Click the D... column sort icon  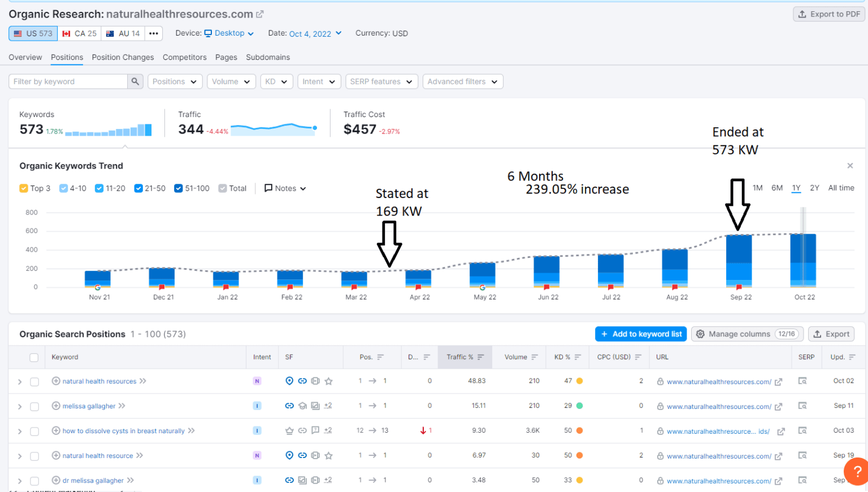pos(427,357)
